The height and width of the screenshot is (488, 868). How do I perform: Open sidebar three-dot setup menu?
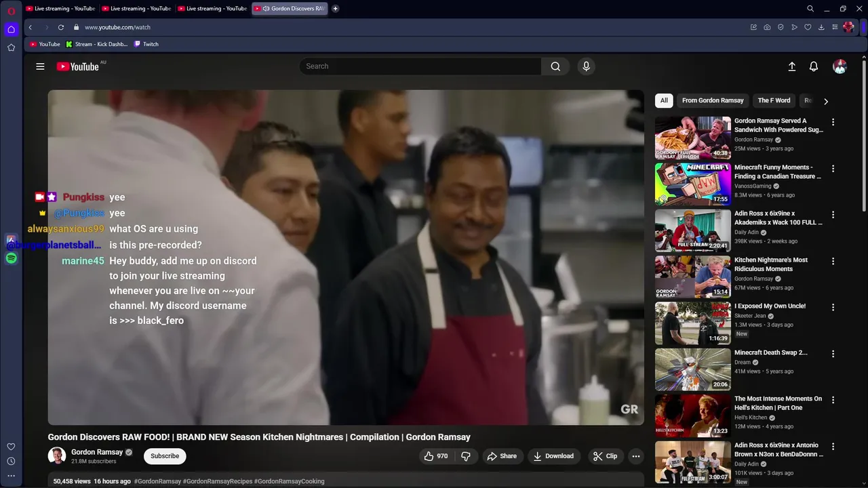point(11,476)
